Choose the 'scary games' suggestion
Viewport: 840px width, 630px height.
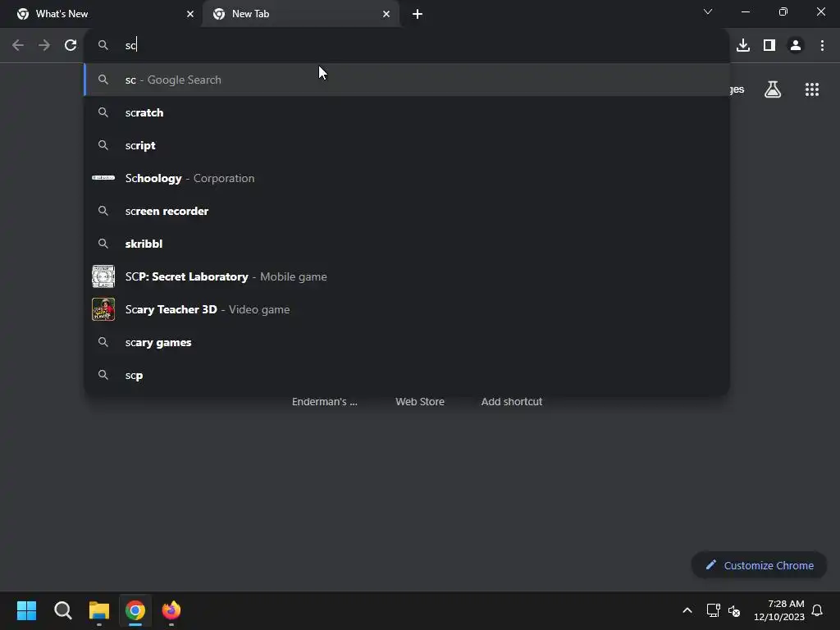(407, 342)
